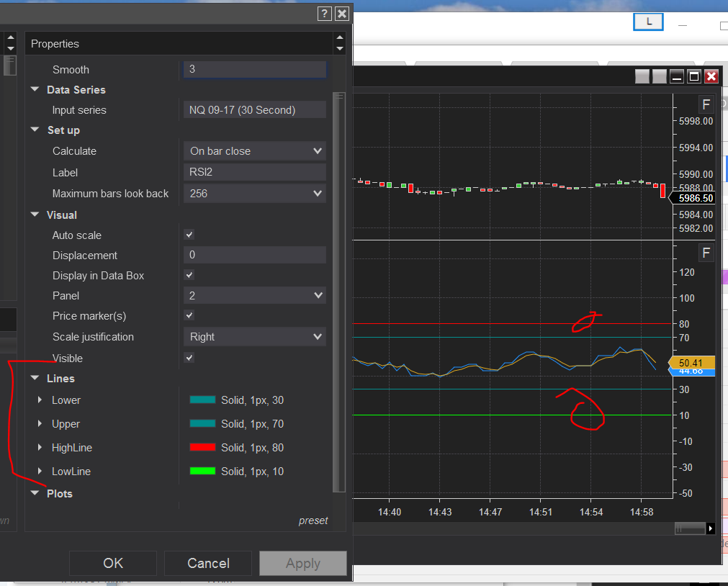Open the dialog help question-mark button
Image resolution: width=728 pixels, height=586 pixels.
[x=325, y=14]
